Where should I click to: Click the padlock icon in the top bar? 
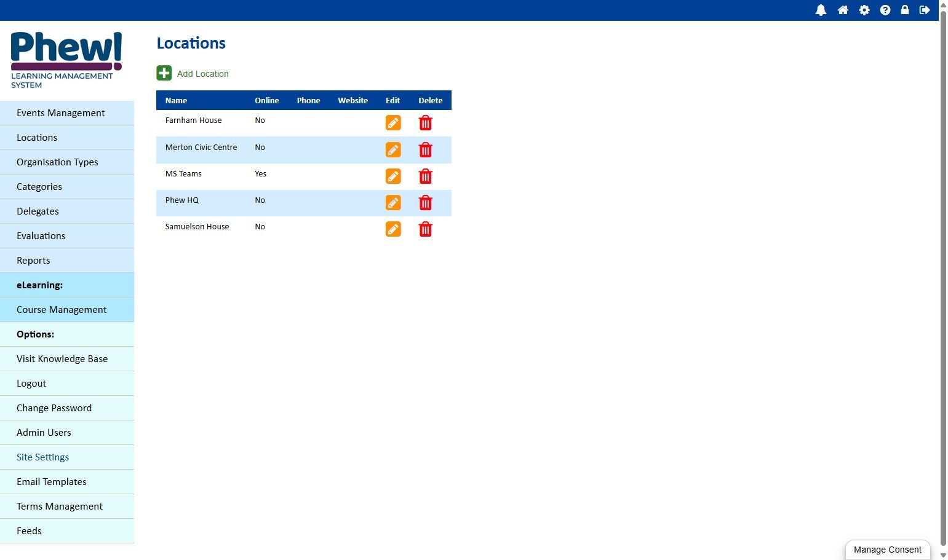(x=905, y=10)
